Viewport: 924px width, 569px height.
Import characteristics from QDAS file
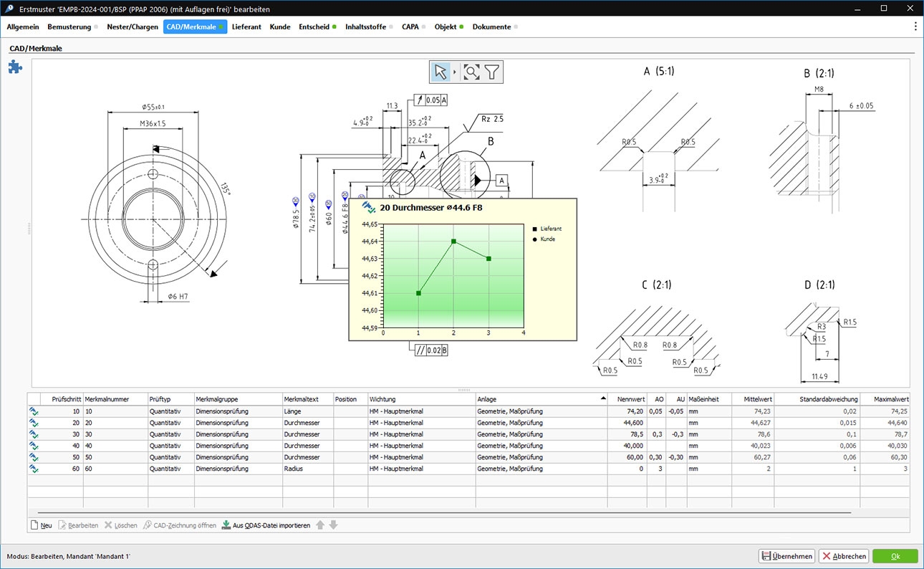point(266,525)
